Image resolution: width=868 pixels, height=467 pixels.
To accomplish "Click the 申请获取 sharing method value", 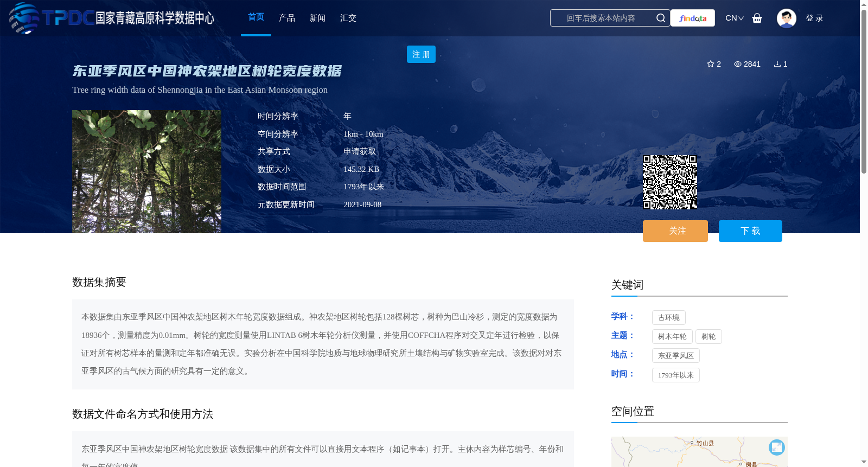I will [x=360, y=151].
